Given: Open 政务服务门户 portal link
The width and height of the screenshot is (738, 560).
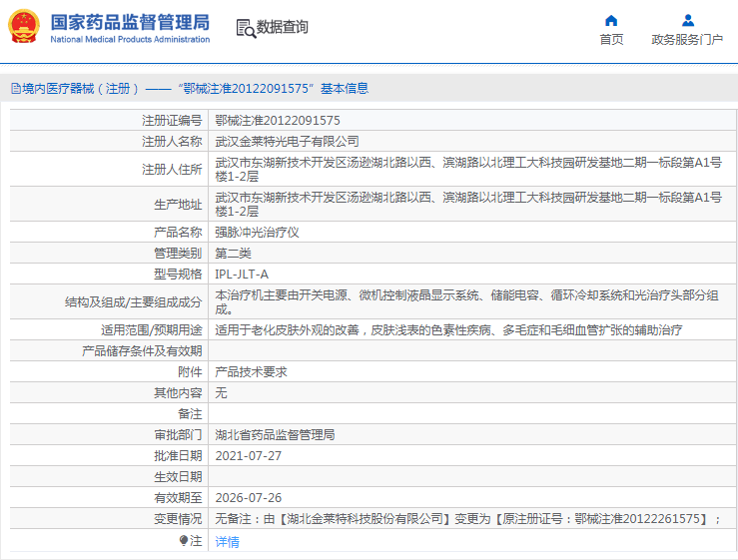Looking at the screenshot, I should pos(687,40).
